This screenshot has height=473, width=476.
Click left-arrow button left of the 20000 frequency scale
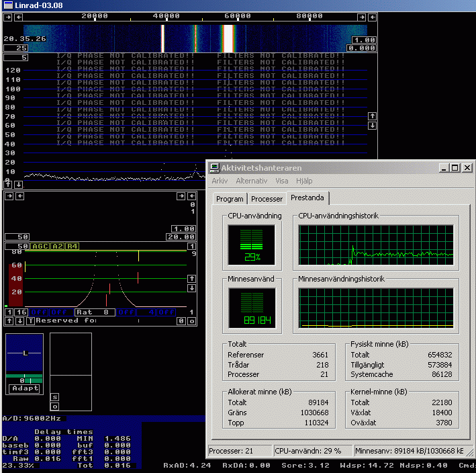pyautogui.click(x=19, y=17)
